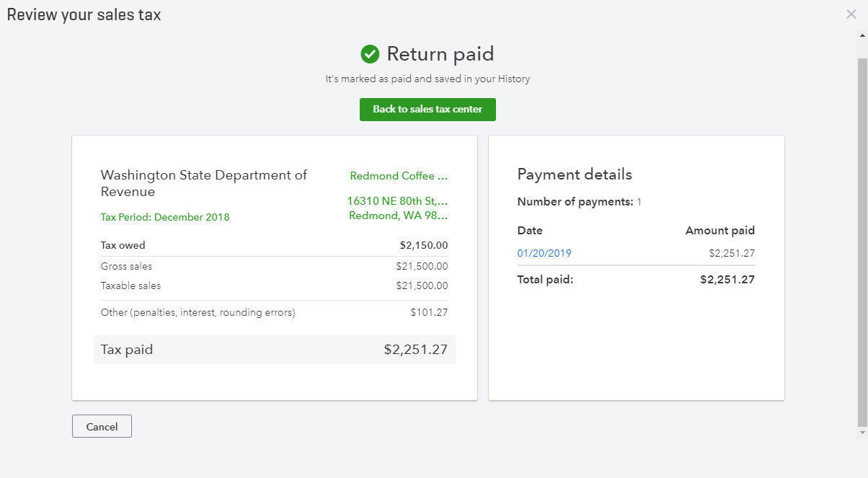
Task: Click the Gross sales row label
Action: (126, 266)
